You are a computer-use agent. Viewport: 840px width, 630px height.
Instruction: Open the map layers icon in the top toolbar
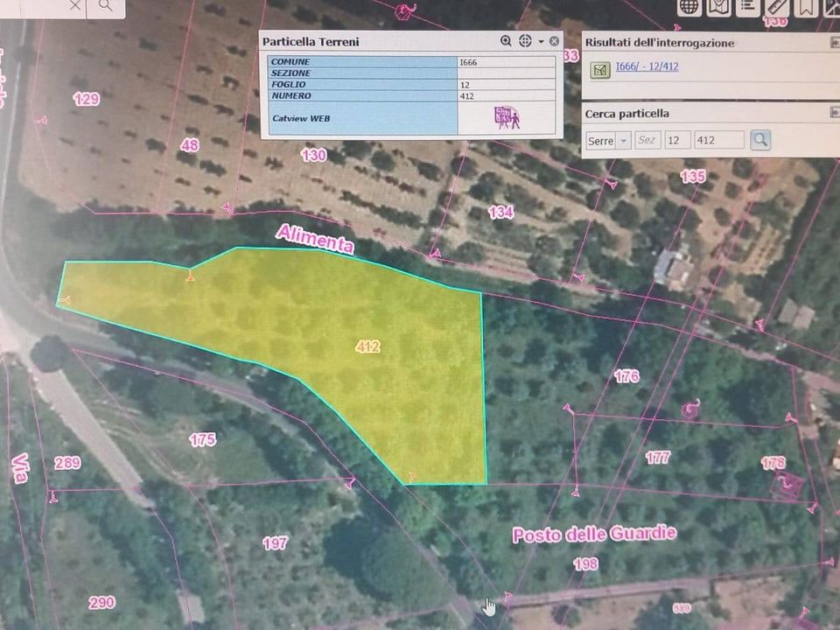point(719,7)
